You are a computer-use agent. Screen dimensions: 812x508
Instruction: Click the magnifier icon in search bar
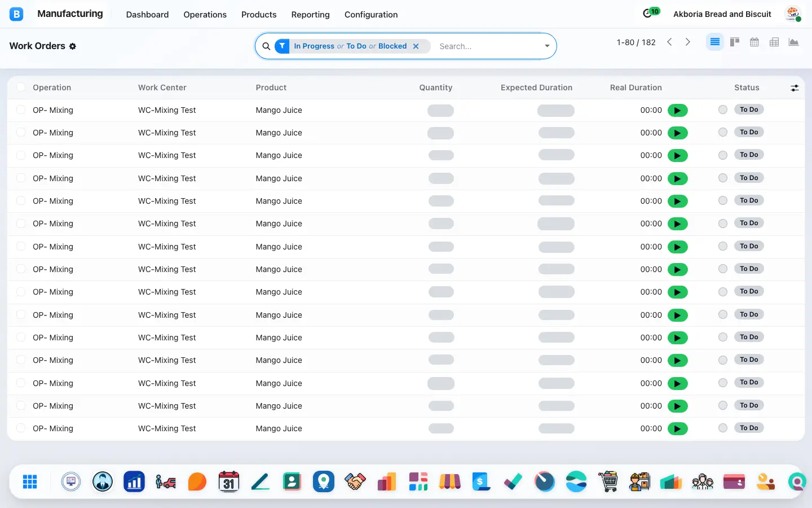tap(266, 46)
